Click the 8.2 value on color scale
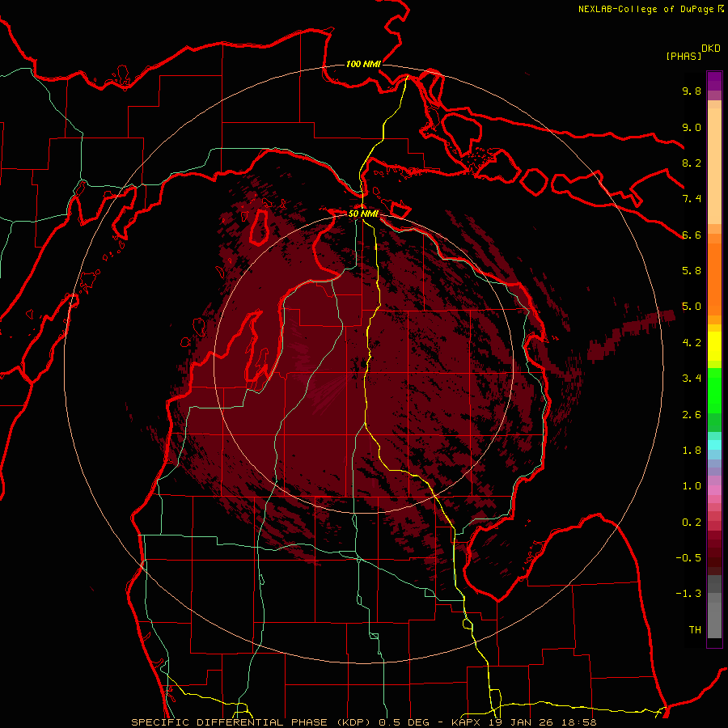The image size is (728, 728). (692, 163)
